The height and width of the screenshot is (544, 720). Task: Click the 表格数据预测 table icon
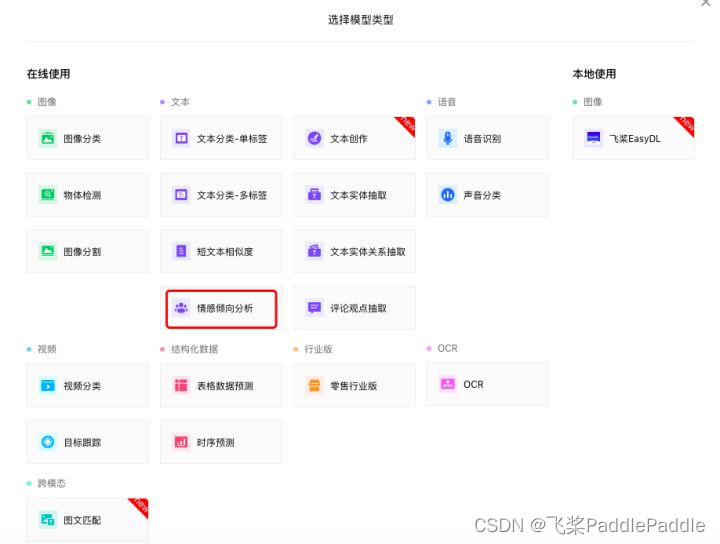pos(181,386)
